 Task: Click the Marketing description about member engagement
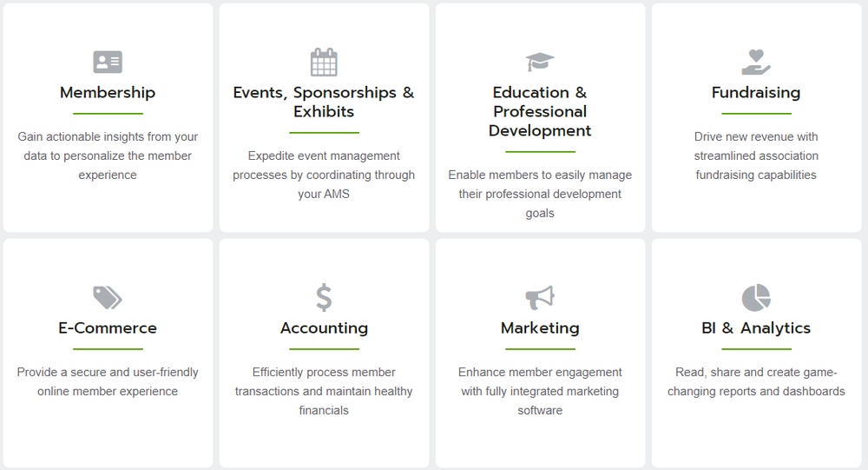[x=540, y=391]
